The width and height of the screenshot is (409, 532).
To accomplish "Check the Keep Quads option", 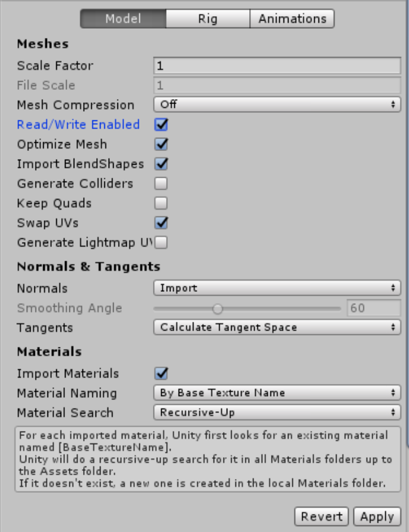I will (x=161, y=203).
